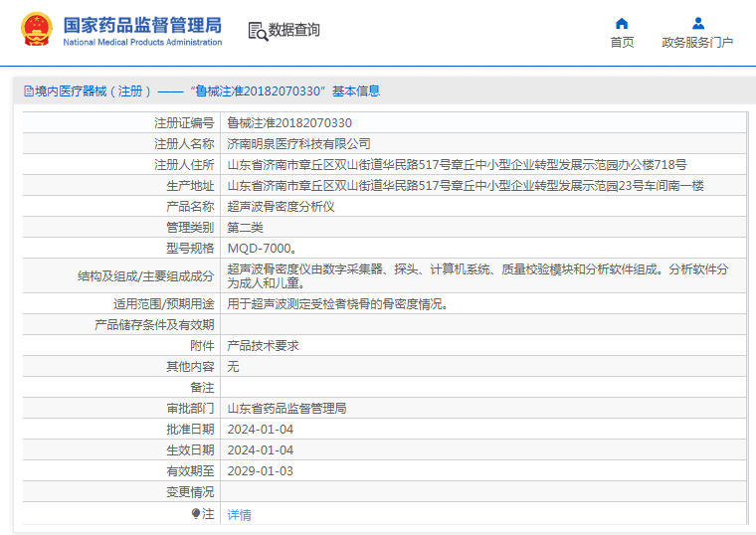Click the 附件 label
Image resolution: width=756 pixels, height=535 pixels.
pyautogui.click(x=202, y=346)
